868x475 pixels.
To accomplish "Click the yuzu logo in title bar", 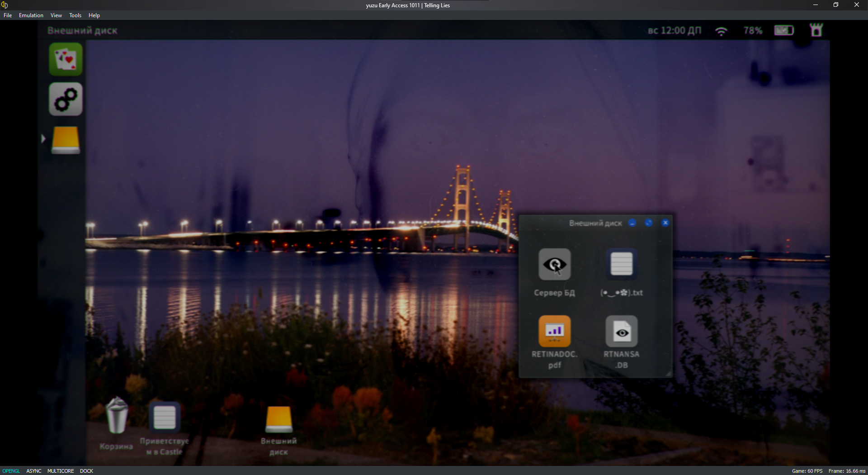I will click(5, 5).
